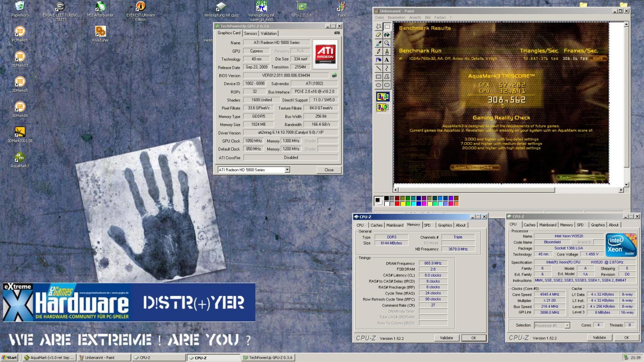The width and height of the screenshot is (644, 362).
Task: Enable transparent selection mode in Paint
Action: coord(382,107)
